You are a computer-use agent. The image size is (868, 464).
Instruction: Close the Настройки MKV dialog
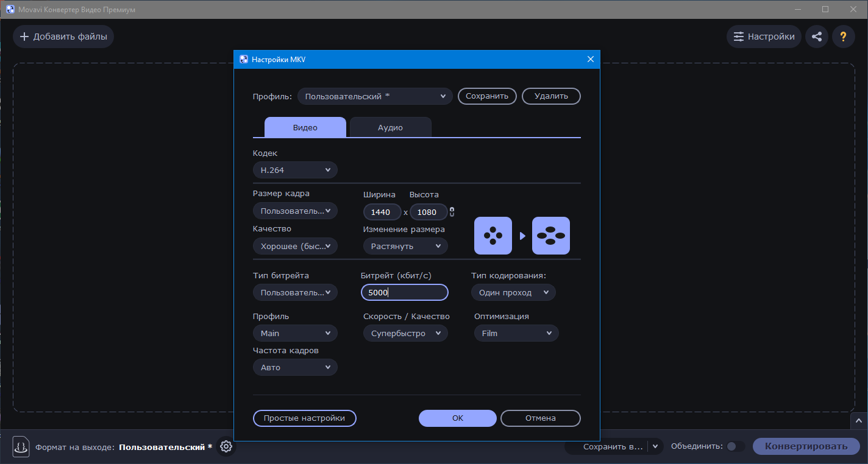click(x=590, y=59)
